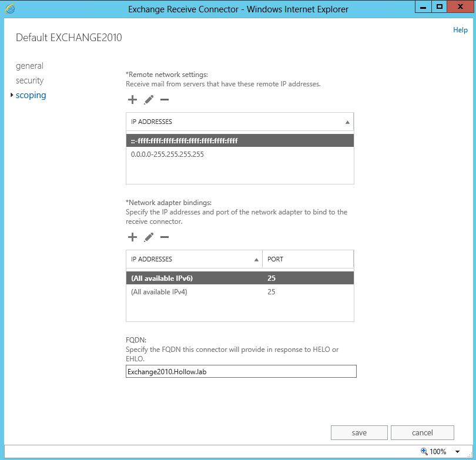Add a new remote IP address
The width and height of the screenshot is (476, 460).
click(x=132, y=100)
